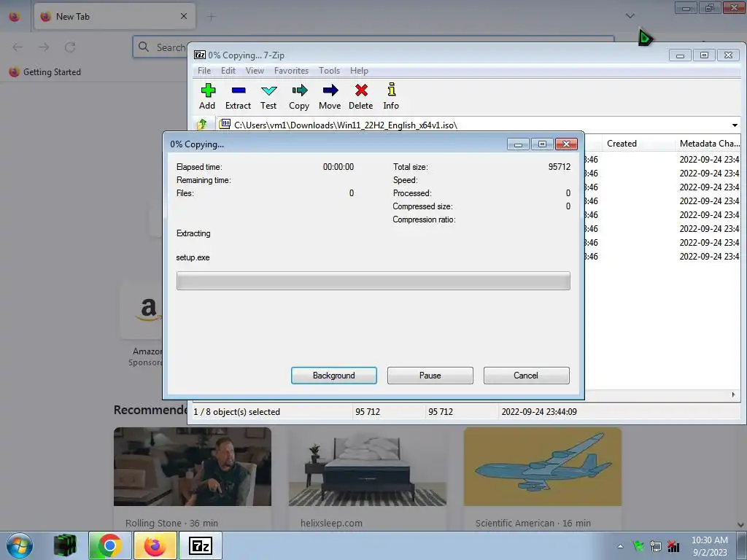Expand the 7-Zip address path dropdown

[735, 125]
